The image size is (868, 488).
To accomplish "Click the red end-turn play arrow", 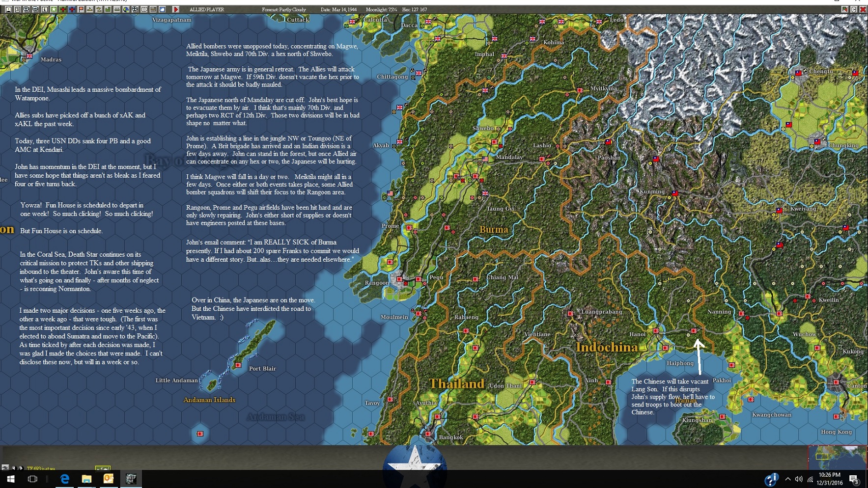I will pos(176,9).
